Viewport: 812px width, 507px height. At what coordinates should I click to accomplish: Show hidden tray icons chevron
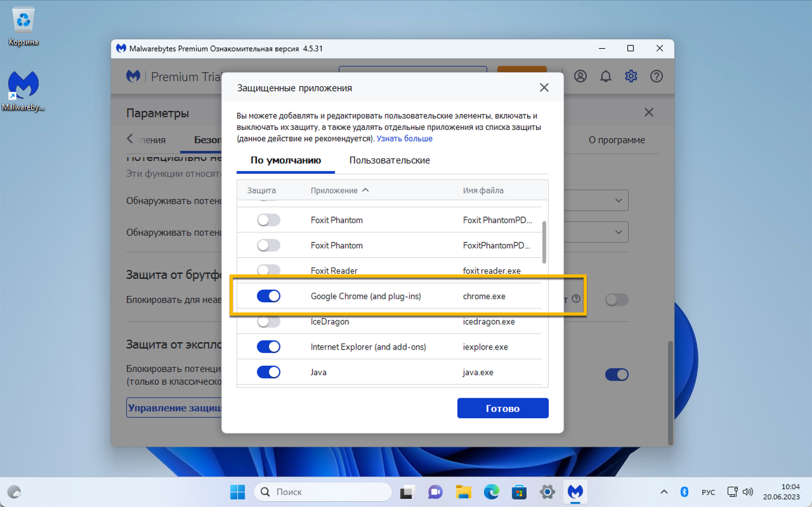pos(664,492)
